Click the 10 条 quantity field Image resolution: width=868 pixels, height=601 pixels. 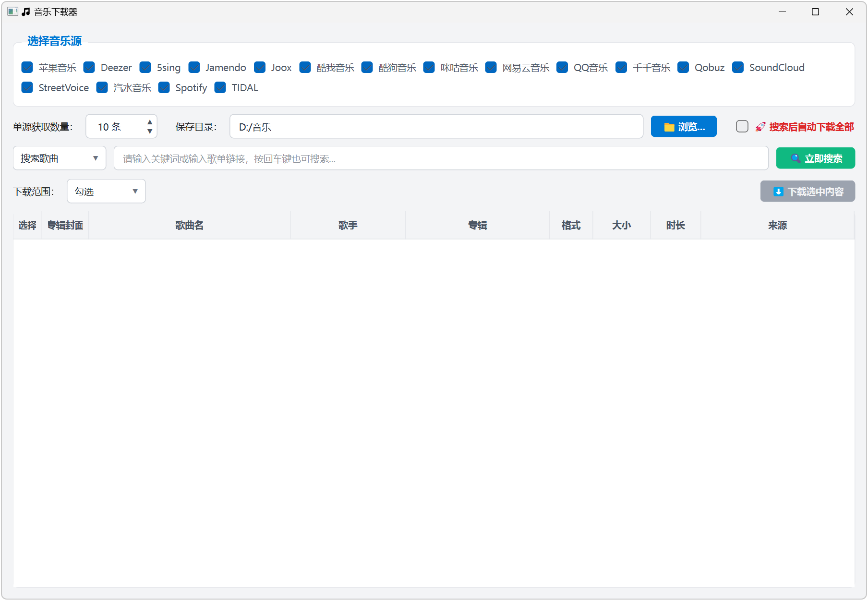coord(121,127)
